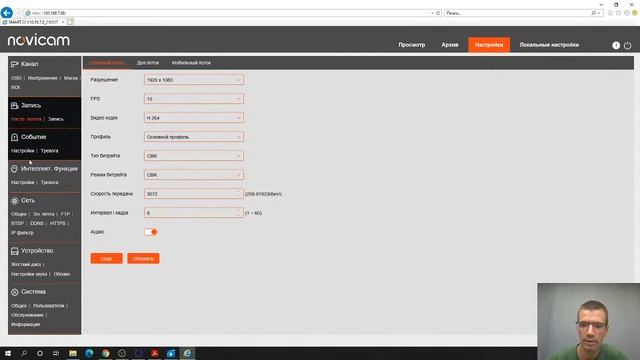Click the Устройство section disk icon
Viewport: 640px width, 360px height.
(15, 251)
